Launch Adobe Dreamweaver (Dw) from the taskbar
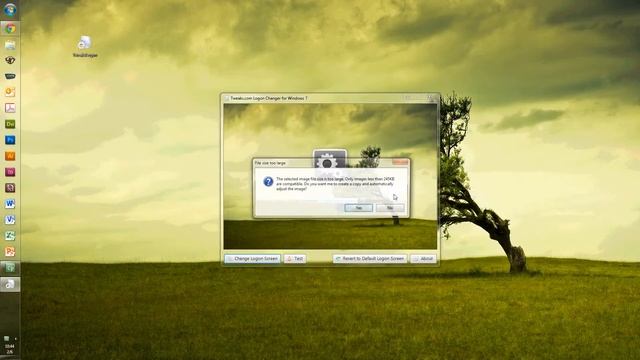 pyautogui.click(x=10, y=124)
